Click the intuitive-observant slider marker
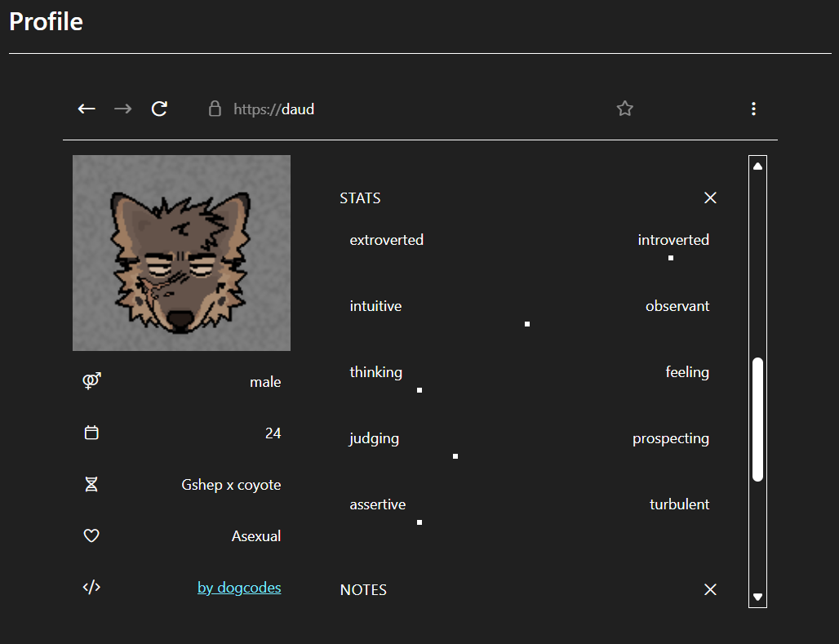 click(527, 324)
